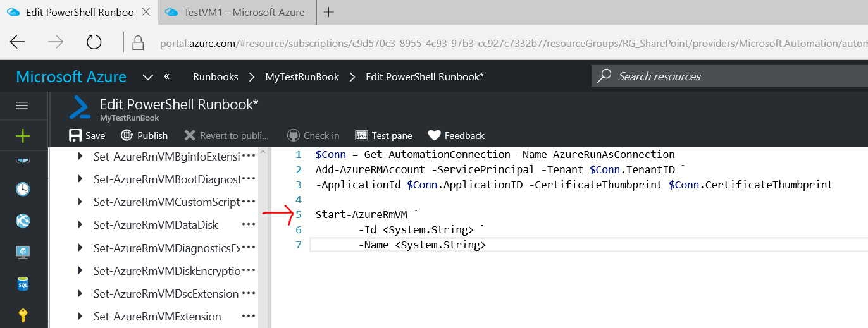Click -Name <System.String> code line
This screenshot has width=868, height=328.
(422, 245)
